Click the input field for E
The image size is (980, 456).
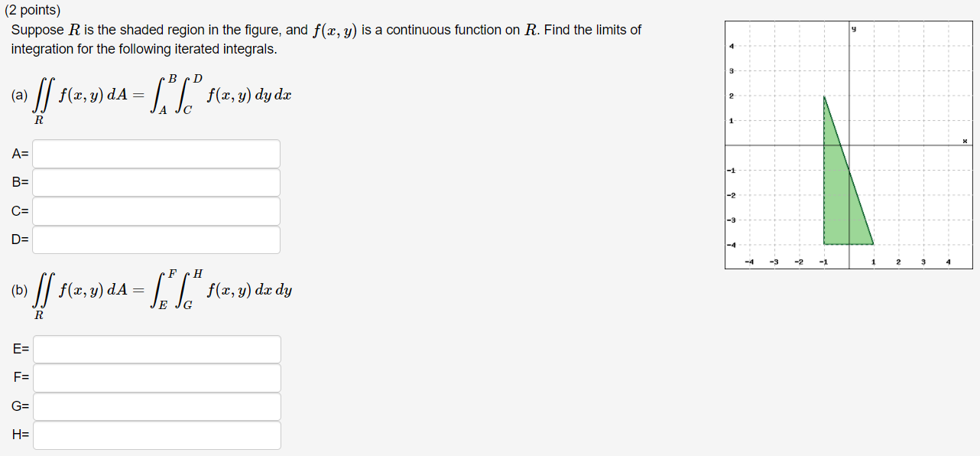tap(156, 349)
